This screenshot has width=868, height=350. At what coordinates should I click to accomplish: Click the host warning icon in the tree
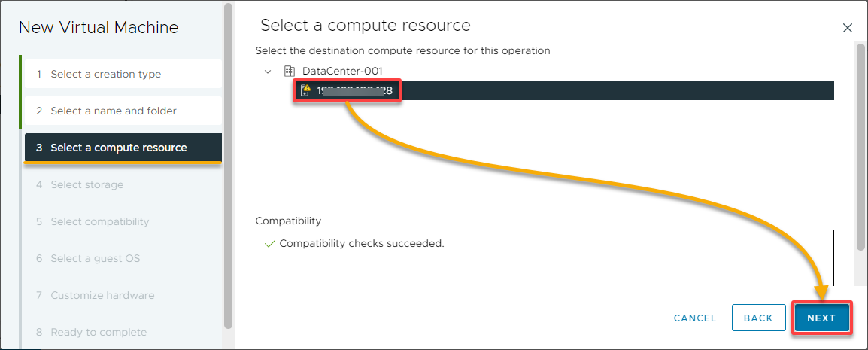click(x=305, y=91)
